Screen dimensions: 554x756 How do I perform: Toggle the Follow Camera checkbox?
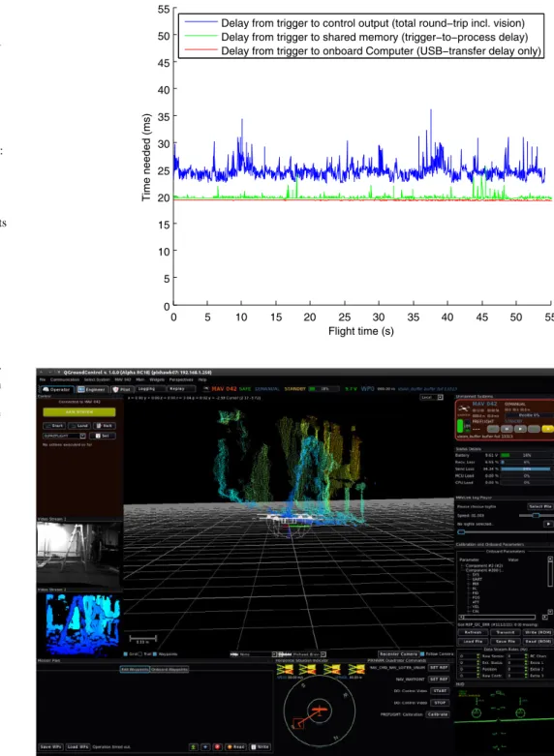point(421,654)
